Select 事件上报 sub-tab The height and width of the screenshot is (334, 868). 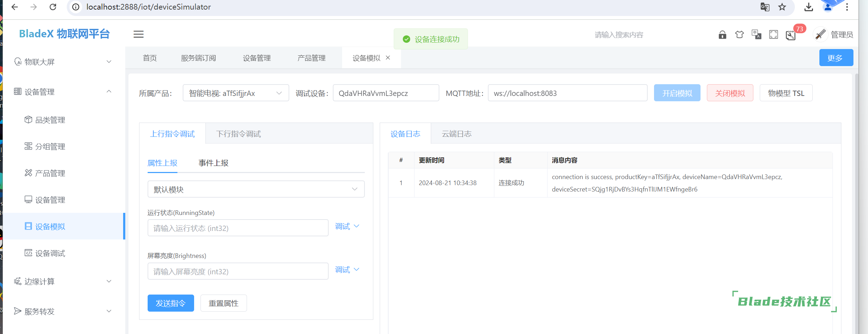tap(213, 163)
